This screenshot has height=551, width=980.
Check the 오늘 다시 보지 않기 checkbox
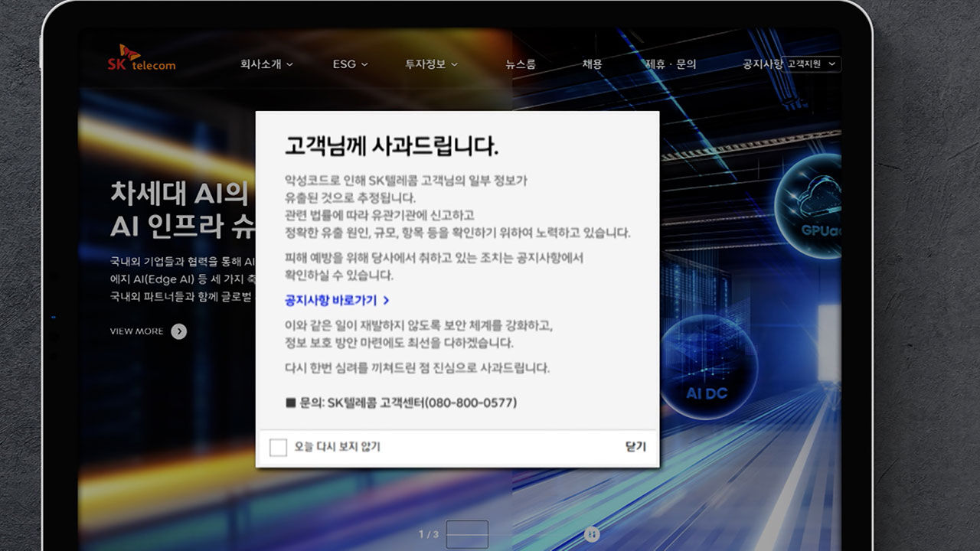pyautogui.click(x=278, y=447)
